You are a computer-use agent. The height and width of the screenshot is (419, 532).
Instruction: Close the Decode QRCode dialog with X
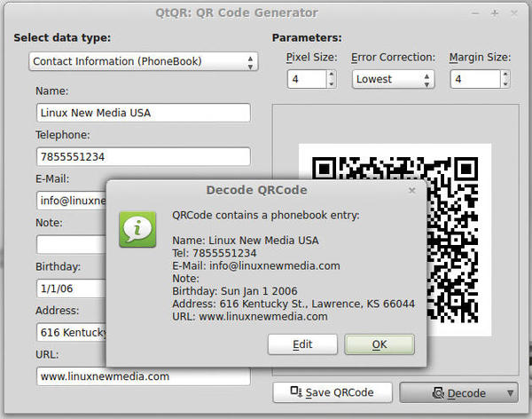(x=411, y=190)
